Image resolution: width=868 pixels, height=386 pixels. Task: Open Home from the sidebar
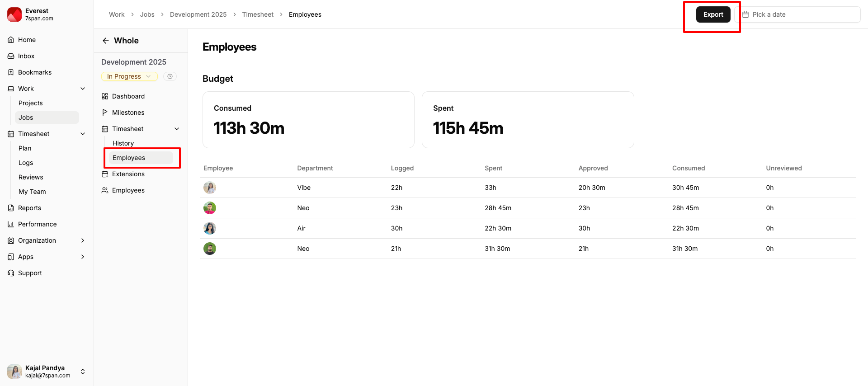27,40
